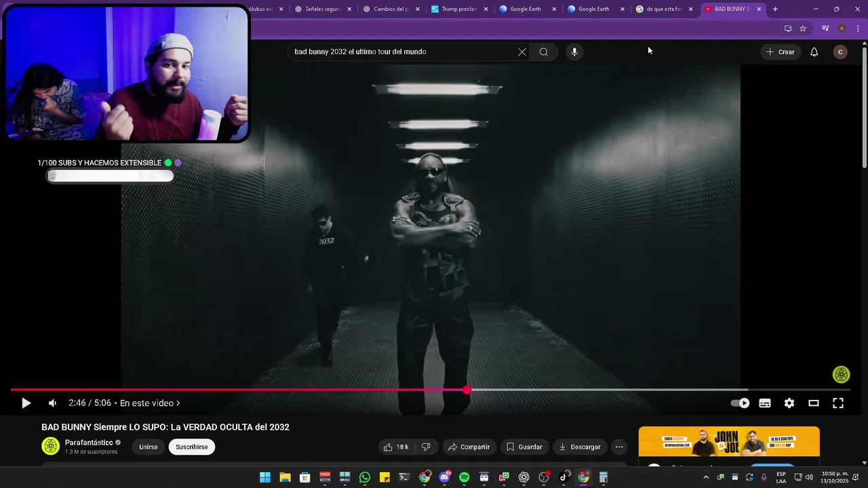
Task: Open the Windows Start menu
Action: 265,478
